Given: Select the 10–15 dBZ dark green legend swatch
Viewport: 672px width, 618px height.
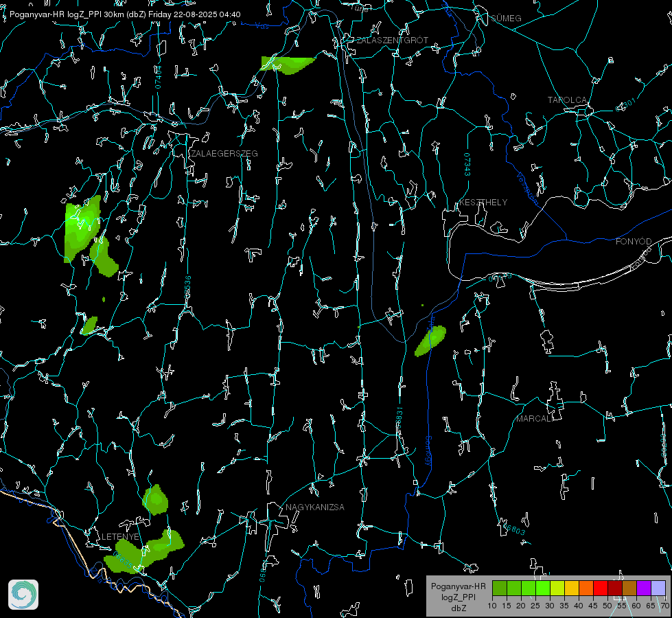Looking at the screenshot, I should 500,588.
